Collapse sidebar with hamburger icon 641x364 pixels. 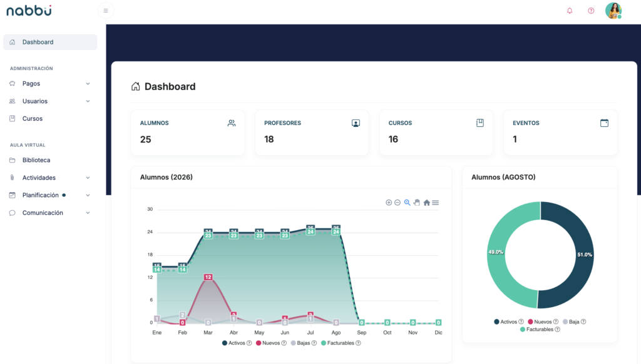[x=106, y=11]
